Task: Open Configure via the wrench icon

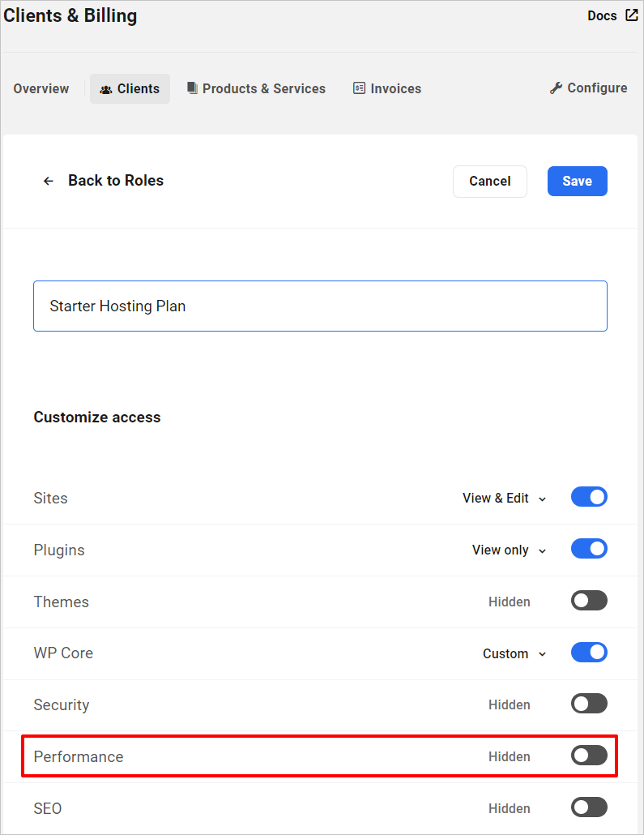Action: coord(556,88)
